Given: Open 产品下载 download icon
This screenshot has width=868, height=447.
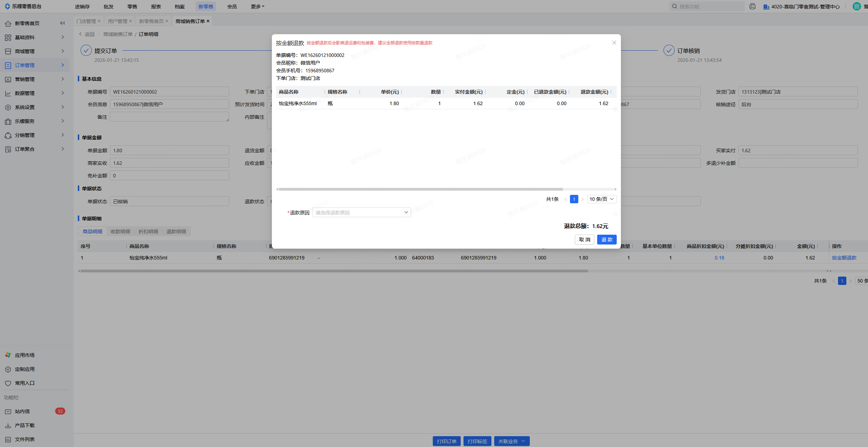Looking at the screenshot, I should click(x=8, y=426).
